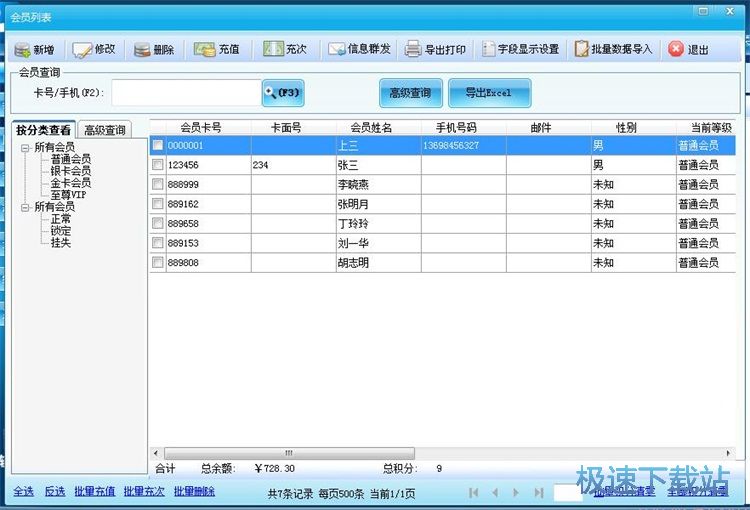Click the 性别 column header
The image size is (750, 510).
coord(626,128)
